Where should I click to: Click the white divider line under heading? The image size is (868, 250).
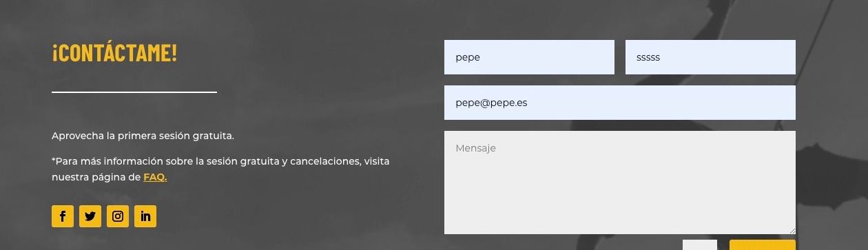point(134,92)
